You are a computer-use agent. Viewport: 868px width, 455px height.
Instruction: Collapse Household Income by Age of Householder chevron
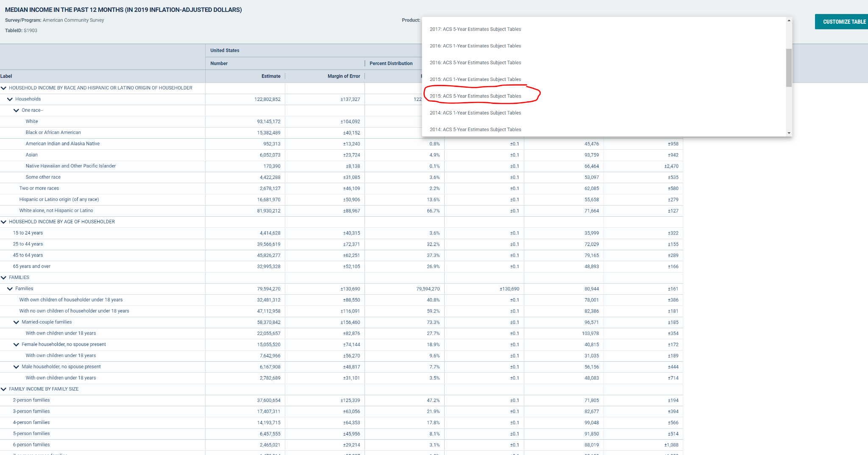[4, 222]
